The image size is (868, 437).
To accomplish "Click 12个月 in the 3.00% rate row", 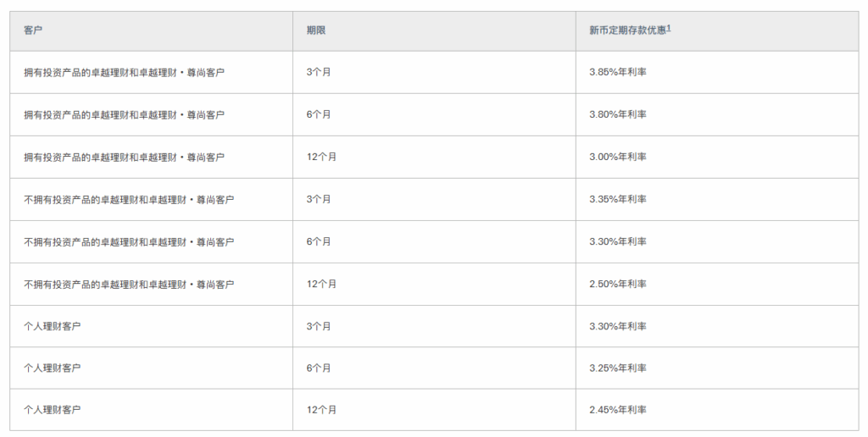I will [x=321, y=158].
